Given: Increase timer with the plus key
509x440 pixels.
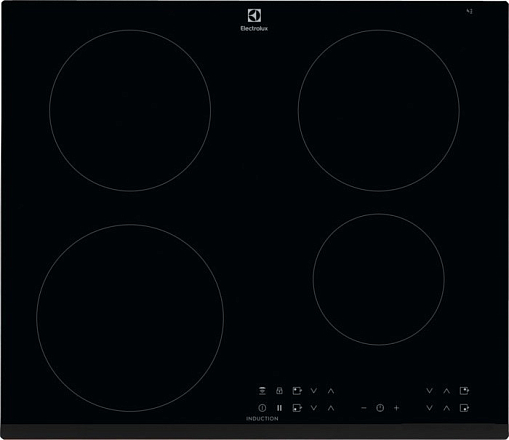Looking at the screenshot, I should click(396, 408).
